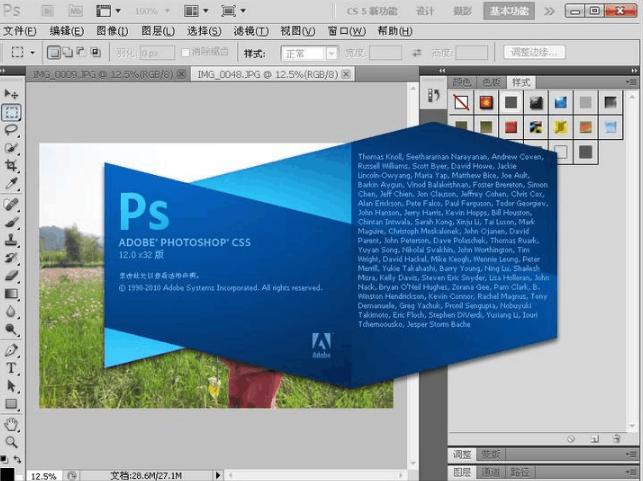Open the 样式 style dropdown
The height and width of the screenshot is (481, 643).
[x=308, y=53]
